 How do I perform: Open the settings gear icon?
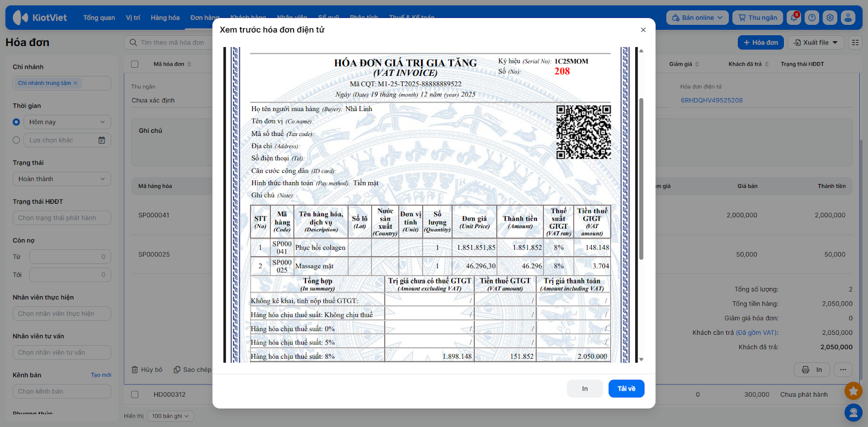830,17
